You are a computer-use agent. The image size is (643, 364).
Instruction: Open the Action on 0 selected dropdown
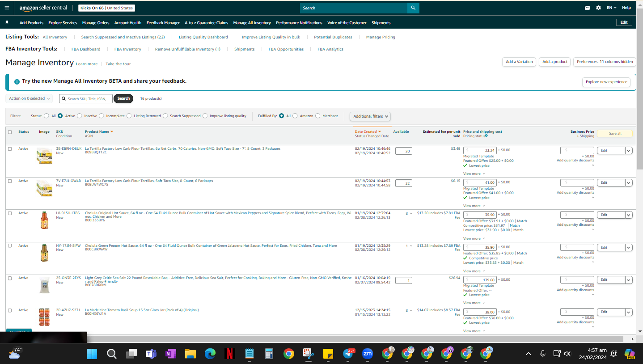click(29, 98)
